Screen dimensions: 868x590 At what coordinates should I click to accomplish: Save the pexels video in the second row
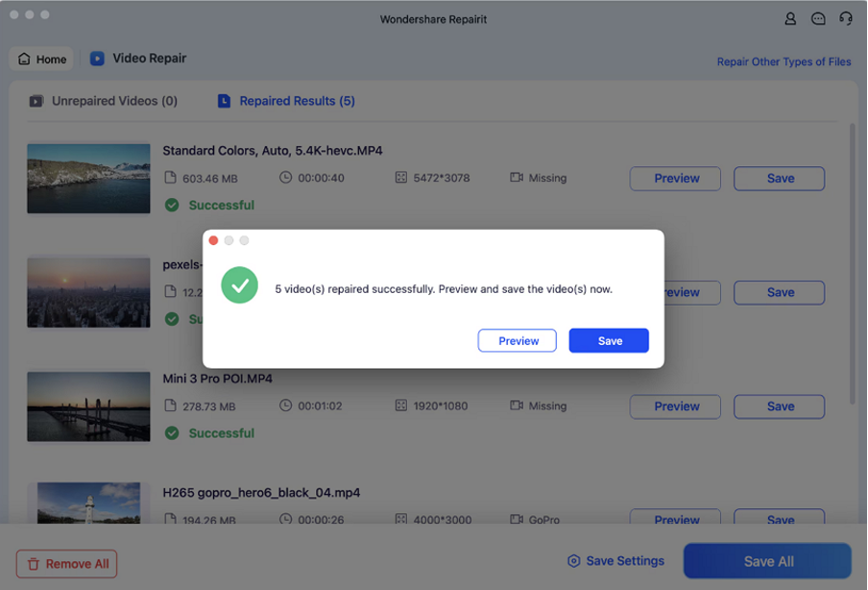[x=780, y=292]
